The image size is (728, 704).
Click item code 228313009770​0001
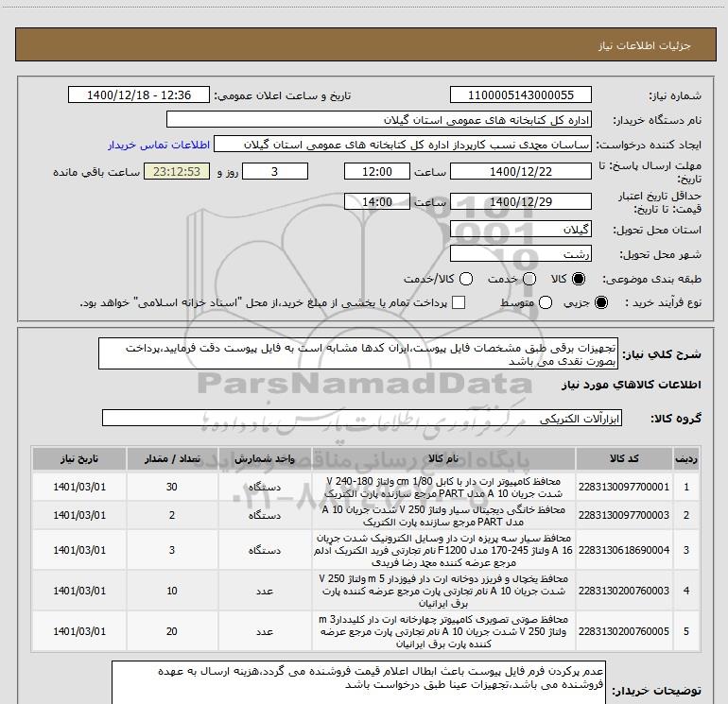624,487
